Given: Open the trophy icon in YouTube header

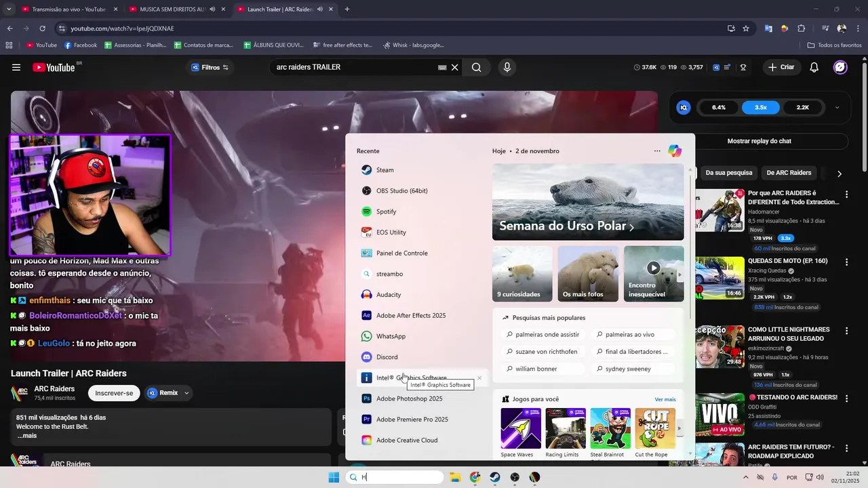Looking at the screenshot, I should (x=743, y=67).
